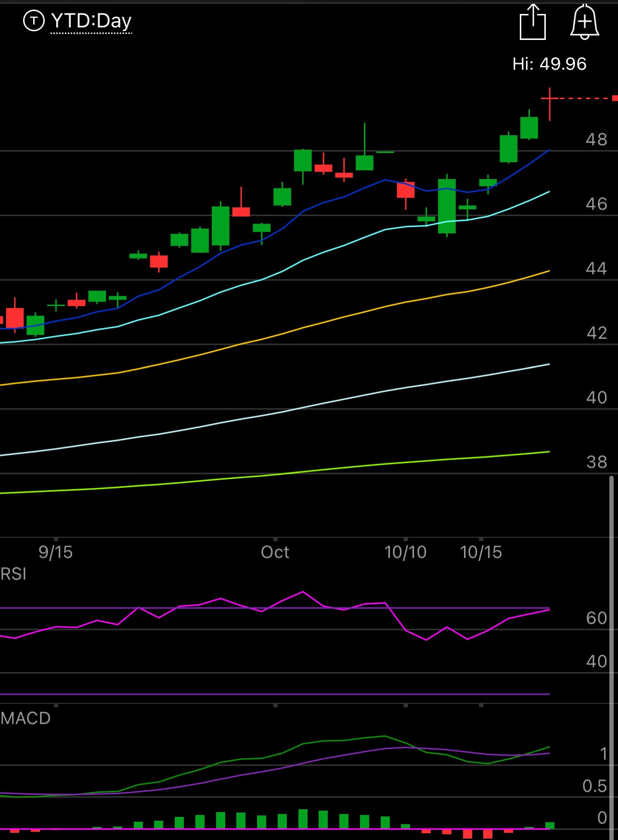Click the RSI 60 level label

point(596,618)
